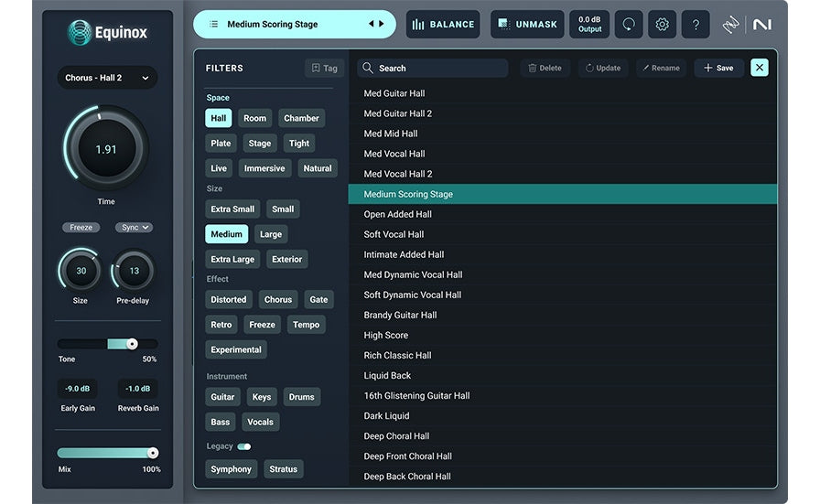The image size is (820, 504).
Task: Open the preset list menu icon
Action: [213, 24]
